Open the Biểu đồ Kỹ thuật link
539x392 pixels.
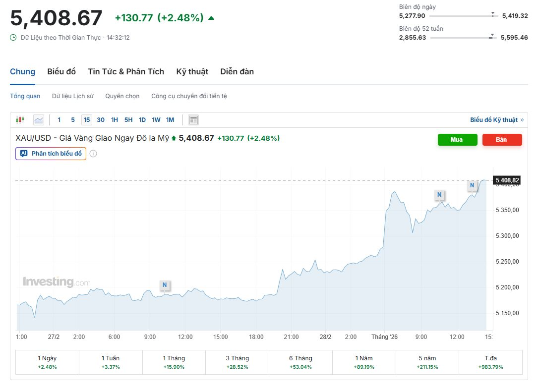click(x=497, y=119)
